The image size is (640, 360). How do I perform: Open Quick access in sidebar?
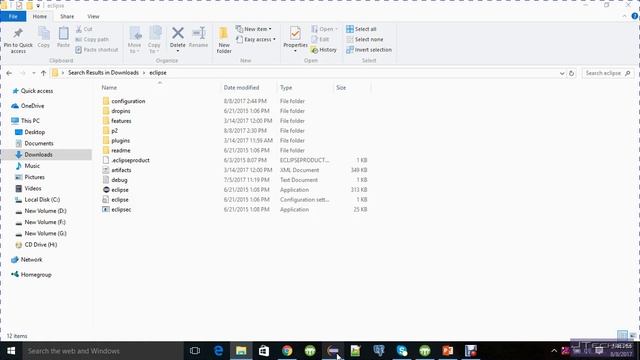pos(37,91)
